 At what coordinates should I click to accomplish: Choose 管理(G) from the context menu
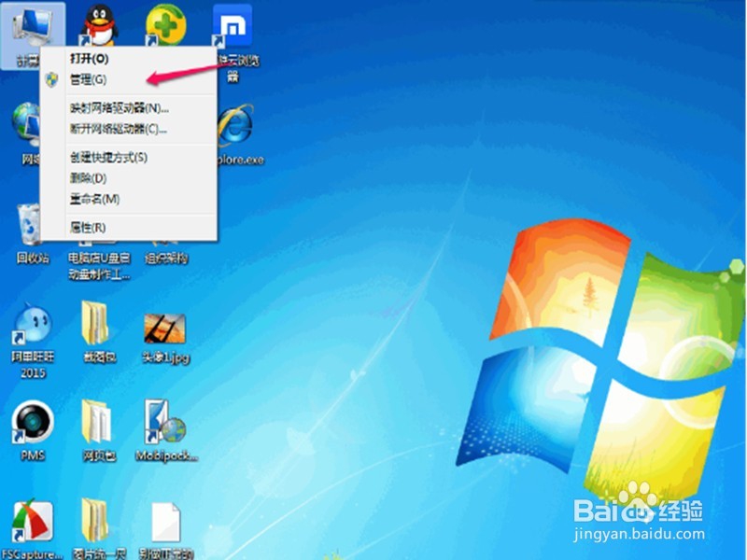tap(129, 79)
